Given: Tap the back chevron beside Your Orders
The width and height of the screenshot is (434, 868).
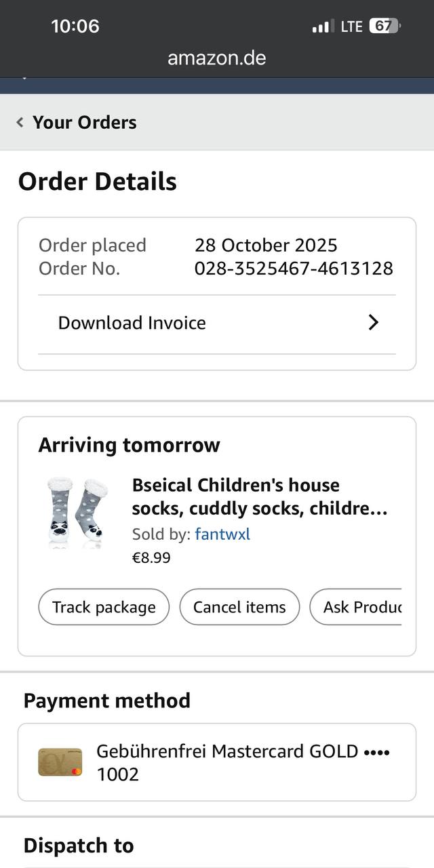Looking at the screenshot, I should click(20, 123).
